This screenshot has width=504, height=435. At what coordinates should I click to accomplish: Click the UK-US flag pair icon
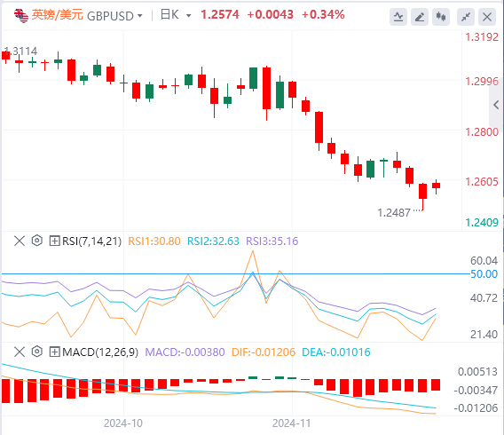point(21,15)
